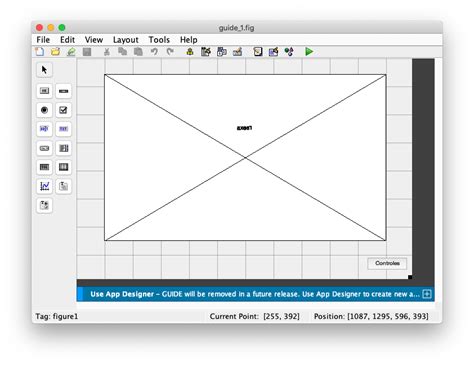The image size is (474, 365).
Task: Click the Current Point status readout
Action: (x=255, y=316)
